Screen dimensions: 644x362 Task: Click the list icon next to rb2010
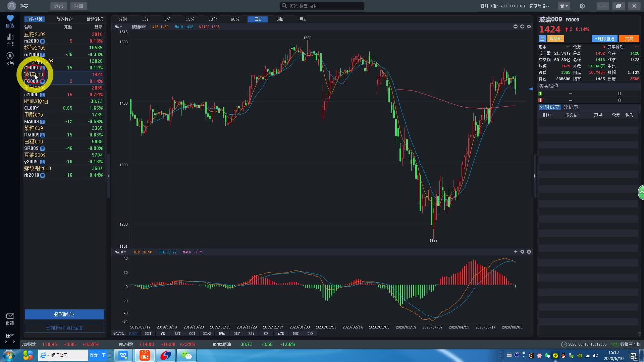pyautogui.click(x=43, y=175)
